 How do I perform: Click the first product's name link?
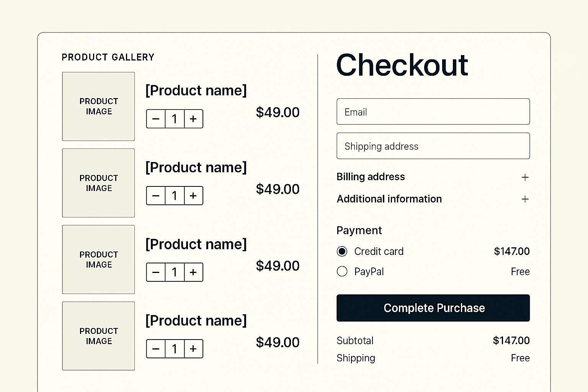[196, 91]
